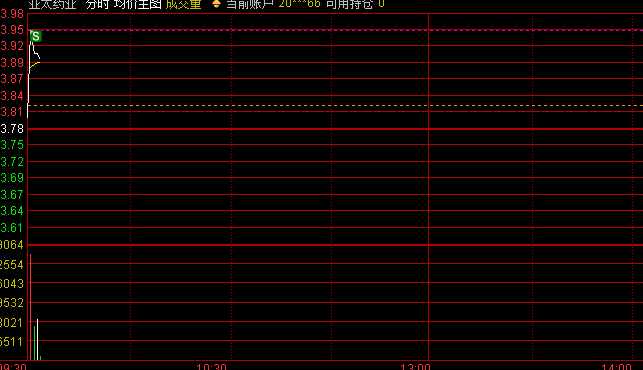643x370 pixels.
Task: Click the 3.95 price axis label
Action: [x=12, y=30]
